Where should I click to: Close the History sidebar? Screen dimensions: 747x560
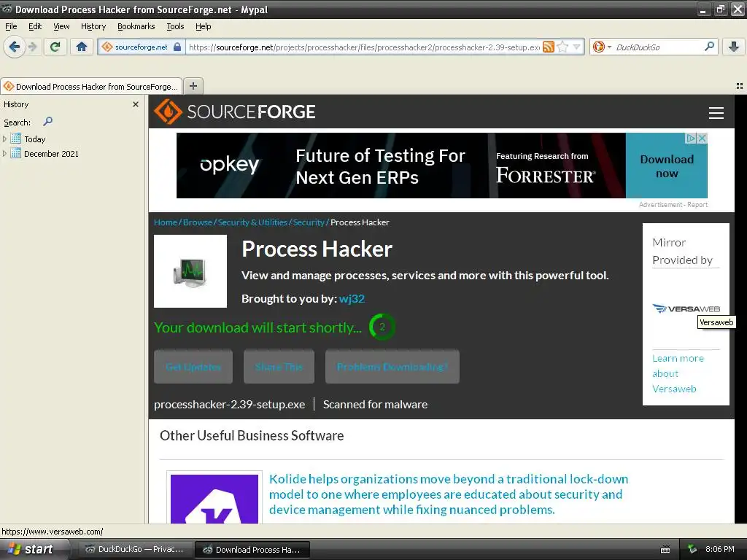(x=135, y=104)
